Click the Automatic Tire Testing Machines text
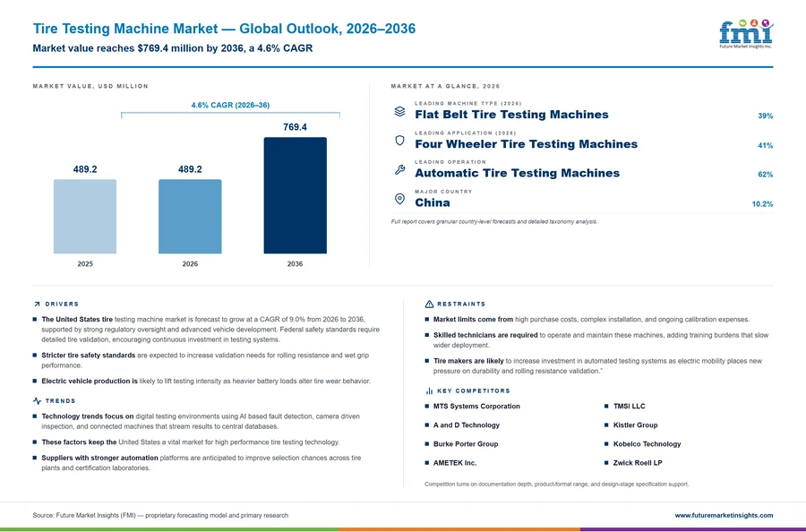The height and width of the screenshot is (532, 806). tap(517, 173)
